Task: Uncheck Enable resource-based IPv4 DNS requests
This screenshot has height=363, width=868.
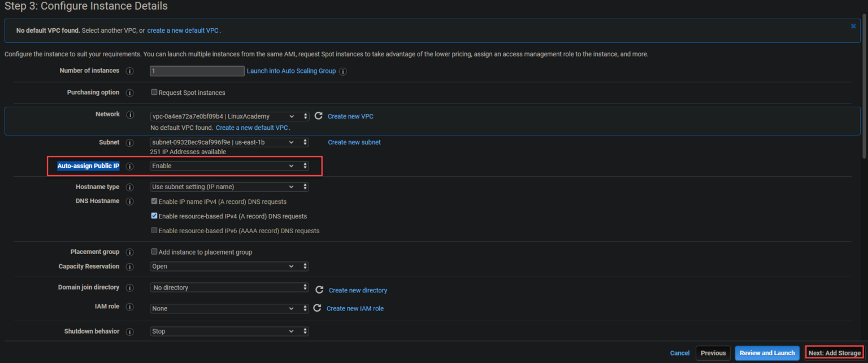Action: coord(154,216)
